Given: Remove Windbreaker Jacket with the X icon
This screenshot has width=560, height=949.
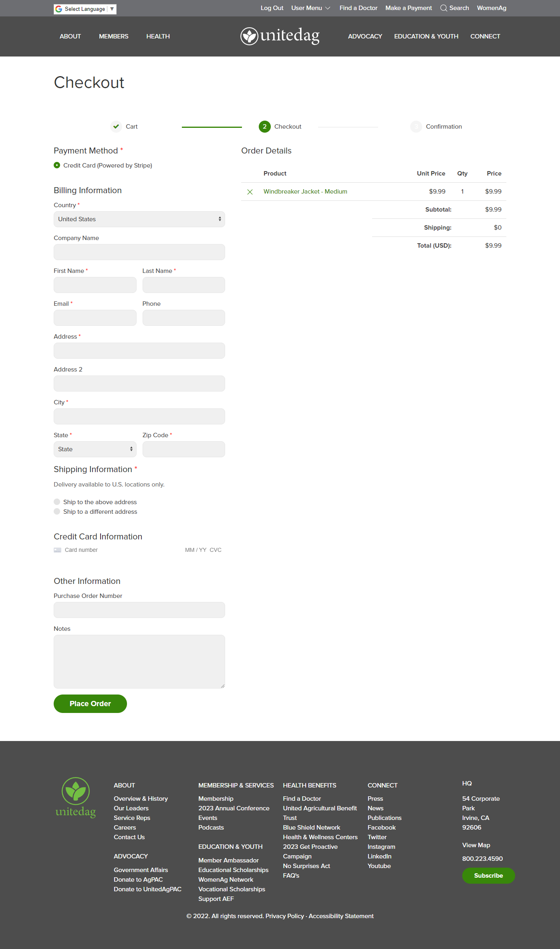Looking at the screenshot, I should click(250, 192).
